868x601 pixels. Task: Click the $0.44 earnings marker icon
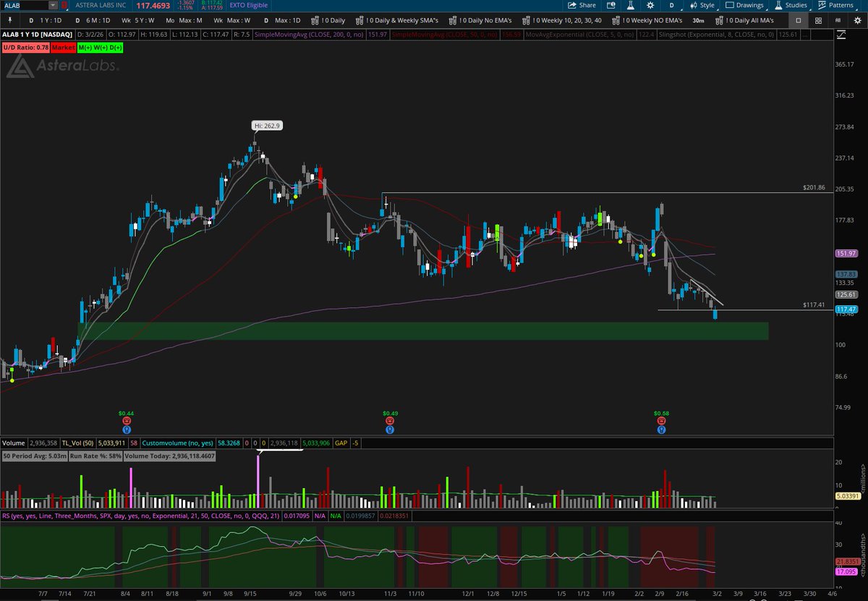point(127,420)
